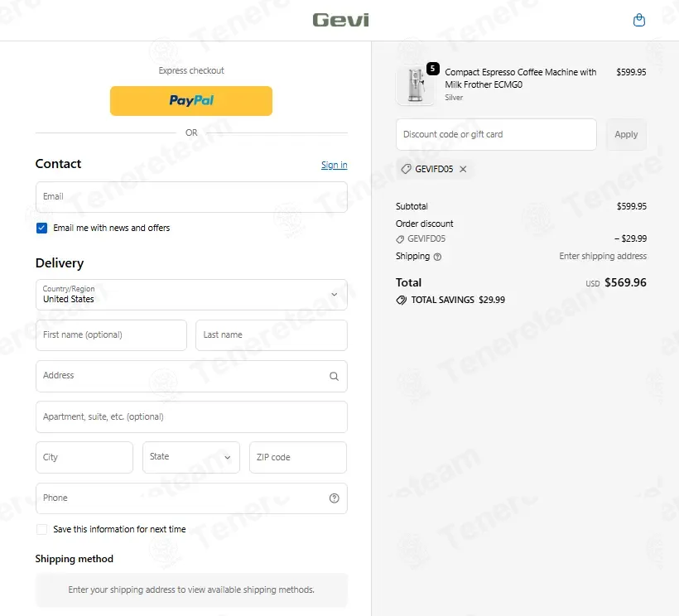Click the Order discount label
This screenshot has height=616, width=679.
tap(424, 224)
